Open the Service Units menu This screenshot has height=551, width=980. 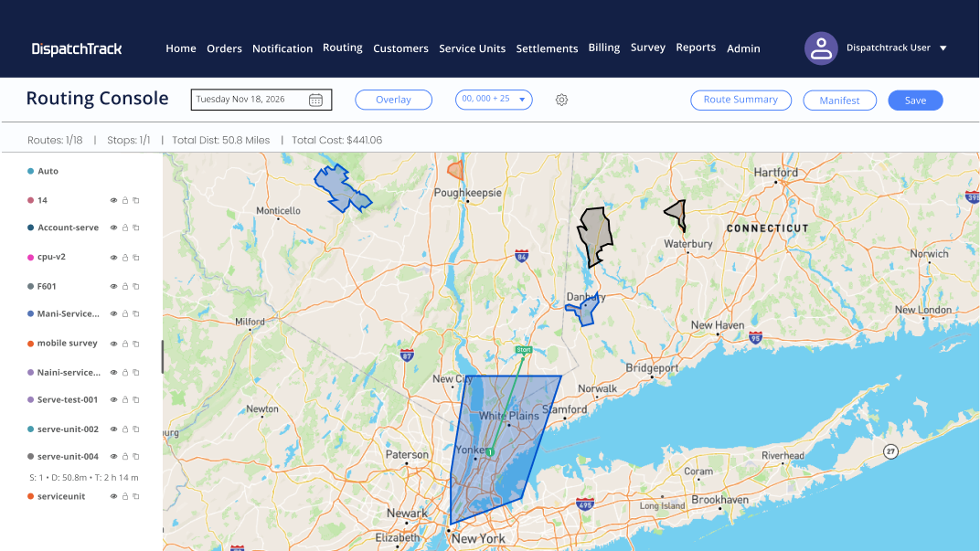click(x=472, y=48)
